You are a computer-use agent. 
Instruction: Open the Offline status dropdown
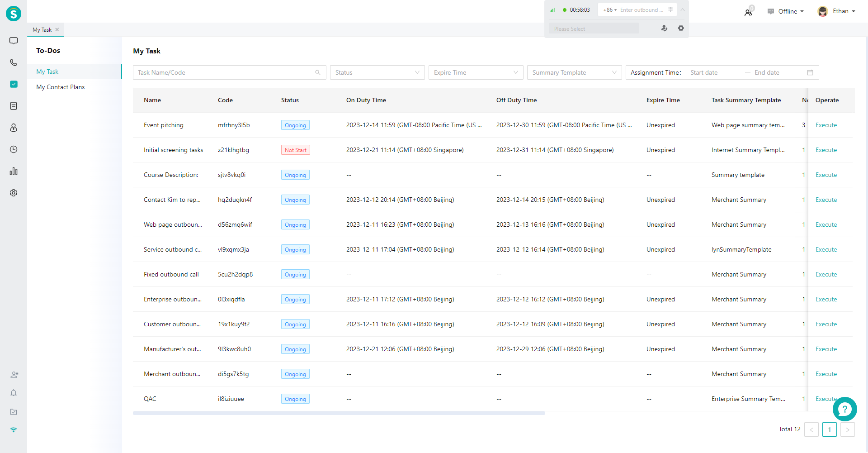(x=792, y=11)
